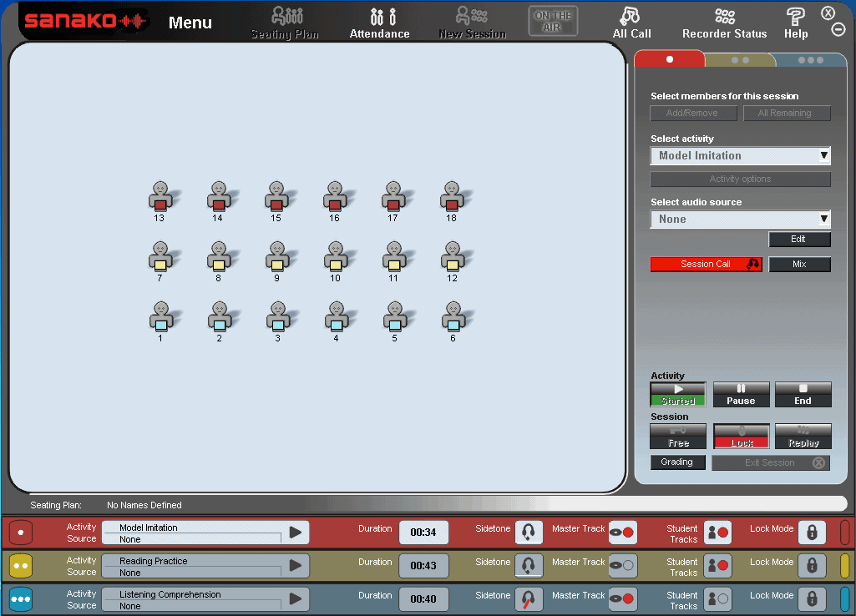Click Sidetone headset icon for Model Imitation

[528, 533]
